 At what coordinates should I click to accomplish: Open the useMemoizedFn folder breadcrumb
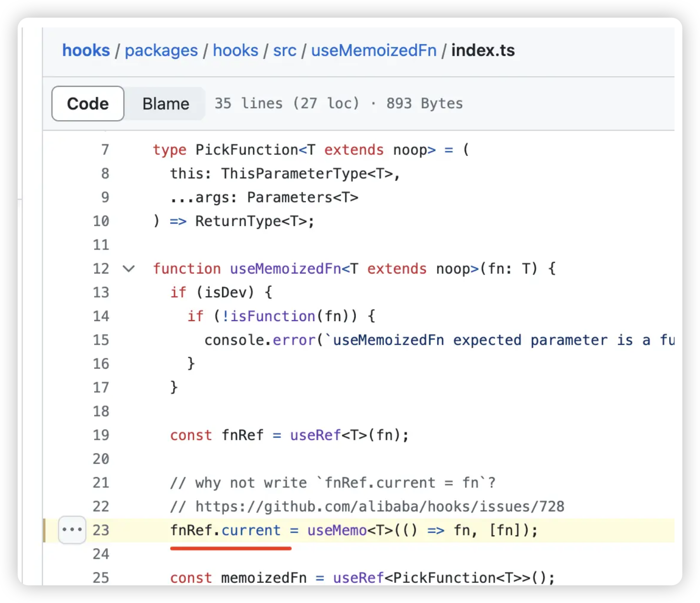coord(374,50)
